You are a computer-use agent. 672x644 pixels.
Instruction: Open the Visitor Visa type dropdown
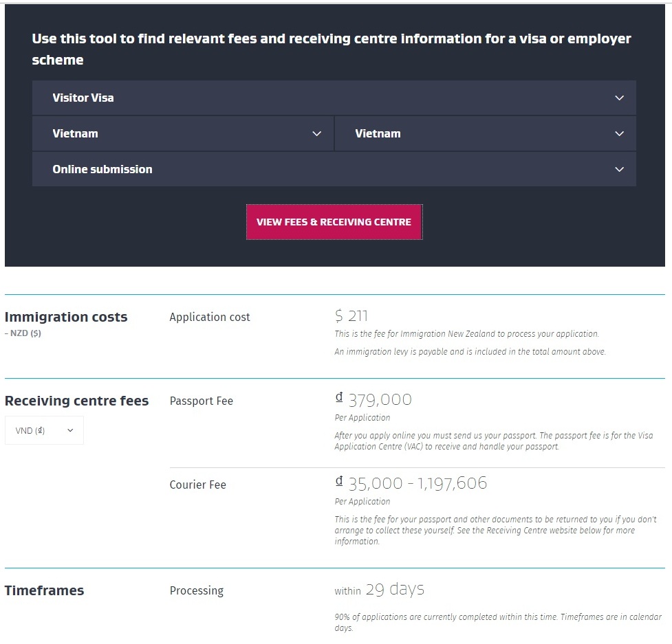pos(334,98)
